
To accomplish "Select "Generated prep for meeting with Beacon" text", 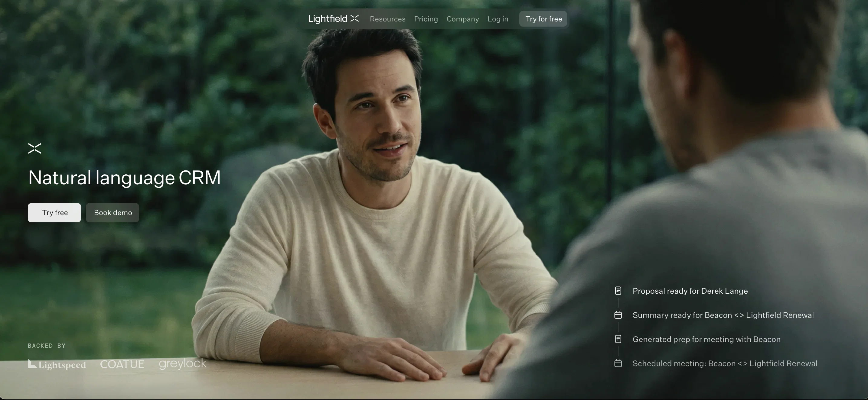I will (706, 339).
